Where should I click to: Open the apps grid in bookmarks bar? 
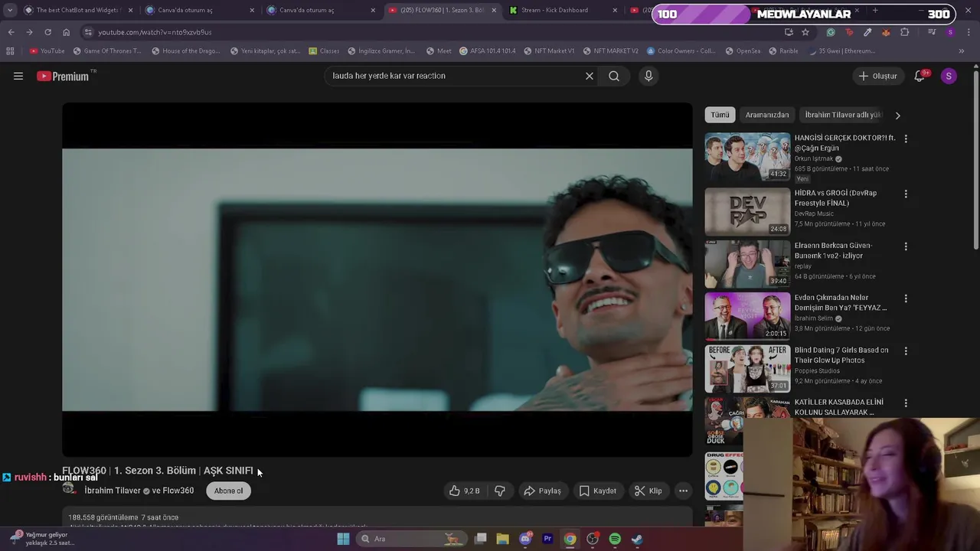pos(10,51)
